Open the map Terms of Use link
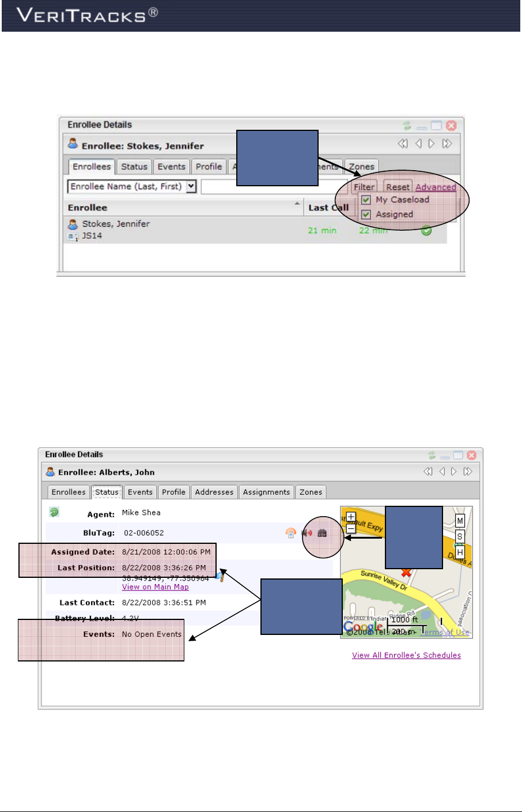The height and width of the screenshot is (812, 522). tap(445, 632)
